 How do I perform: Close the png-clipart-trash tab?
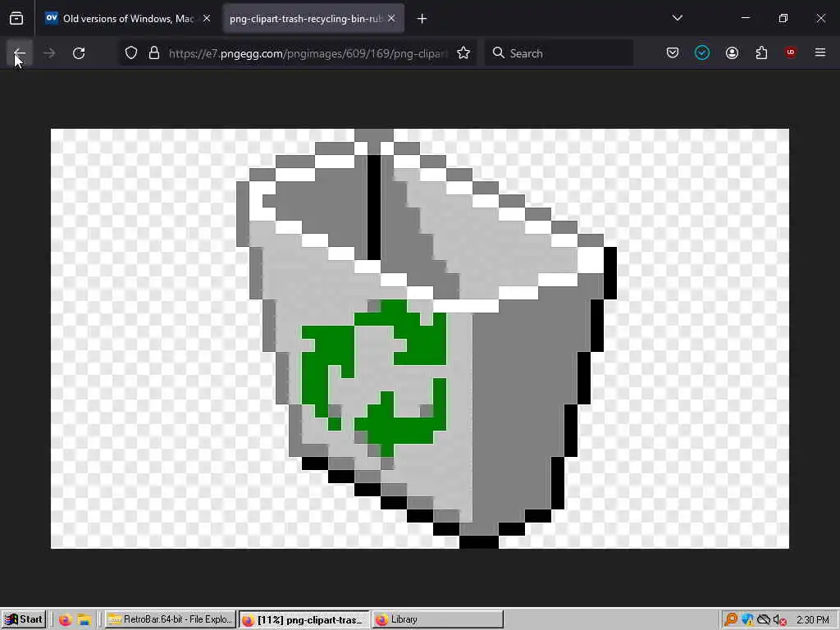click(x=391, y=19)
